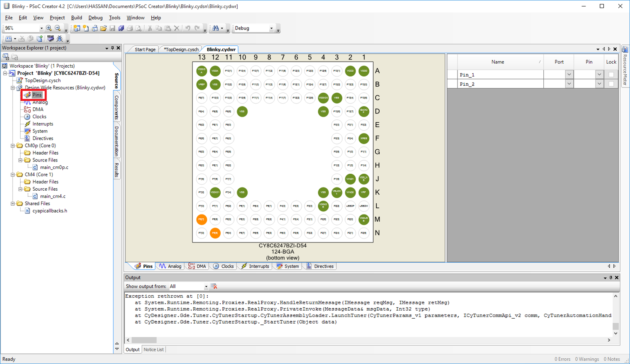Open the 96% zoom level dropdown

pos(41,28)
